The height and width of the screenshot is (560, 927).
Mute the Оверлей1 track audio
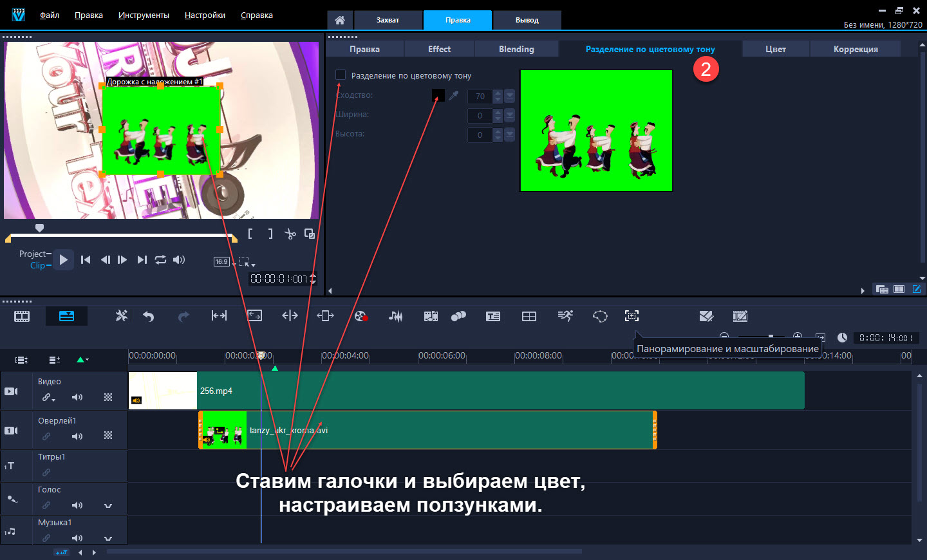tap(77, 436)
